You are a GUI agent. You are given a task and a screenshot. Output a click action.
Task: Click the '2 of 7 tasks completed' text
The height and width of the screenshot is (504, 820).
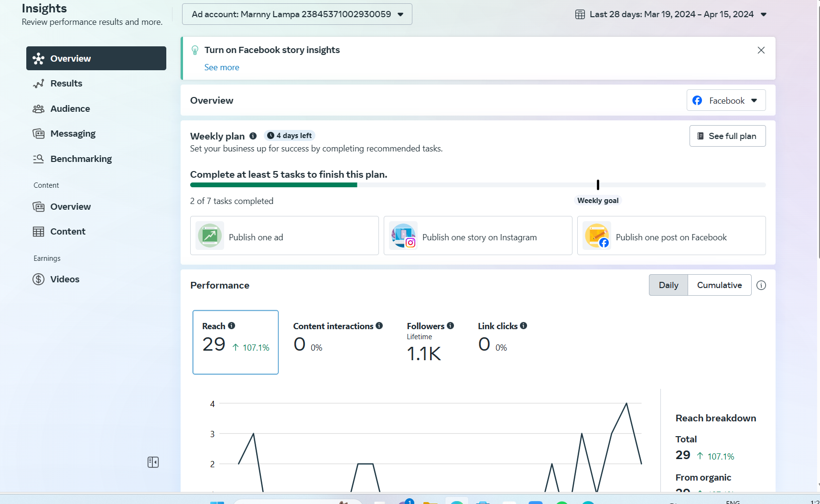(232, 201)
